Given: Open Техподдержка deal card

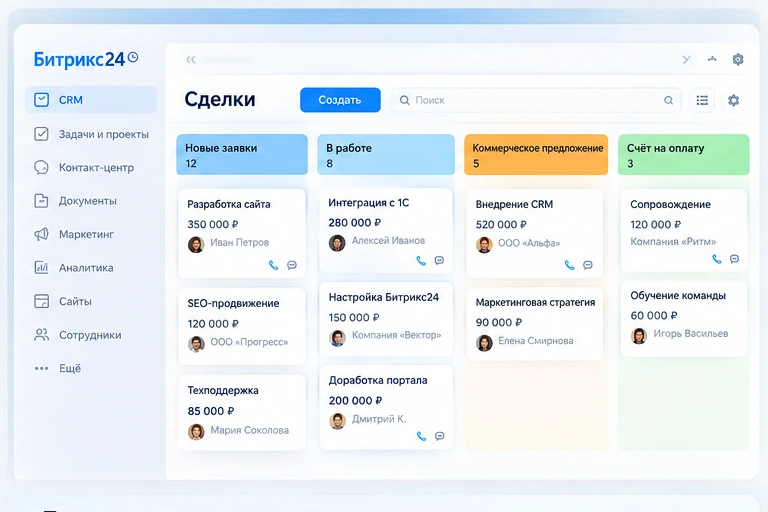Looking at the screenshot, I should (x=242, y=413).
